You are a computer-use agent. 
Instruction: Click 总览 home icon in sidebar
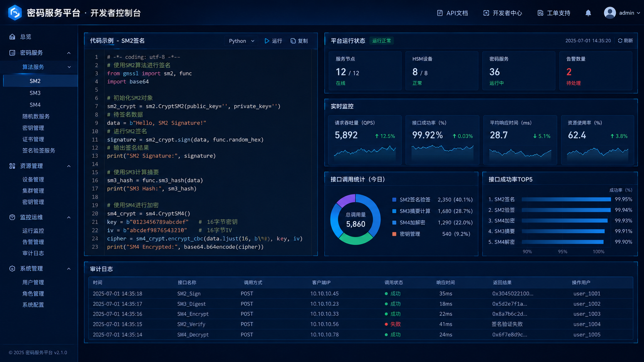coord(12,37)
